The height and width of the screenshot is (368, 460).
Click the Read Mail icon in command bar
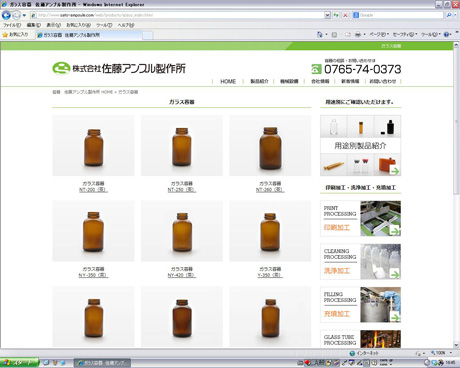(x=348, y=34)
